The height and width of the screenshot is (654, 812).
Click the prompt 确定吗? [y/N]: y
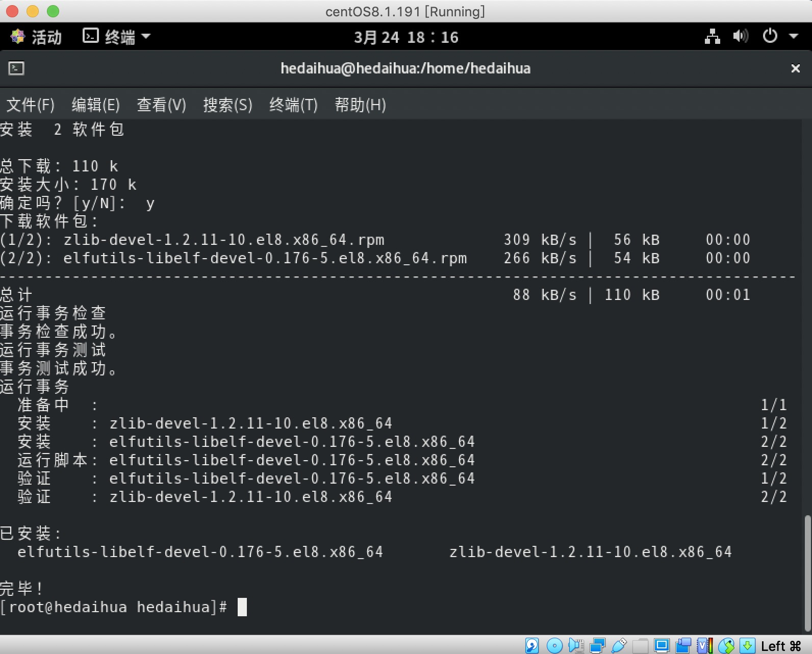pyautogui.click(x=78, y=203)
